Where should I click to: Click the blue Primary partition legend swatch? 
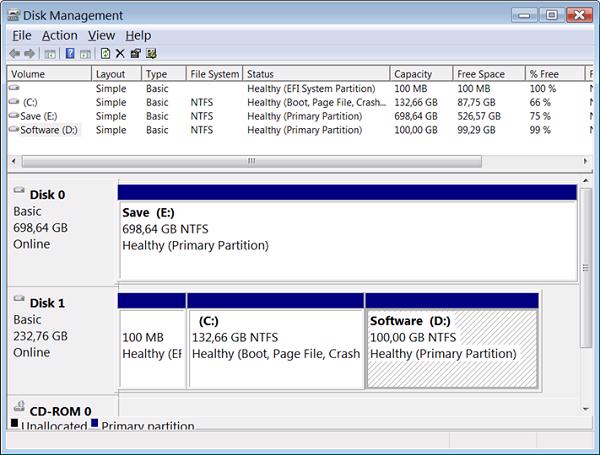tap(94, 424)
